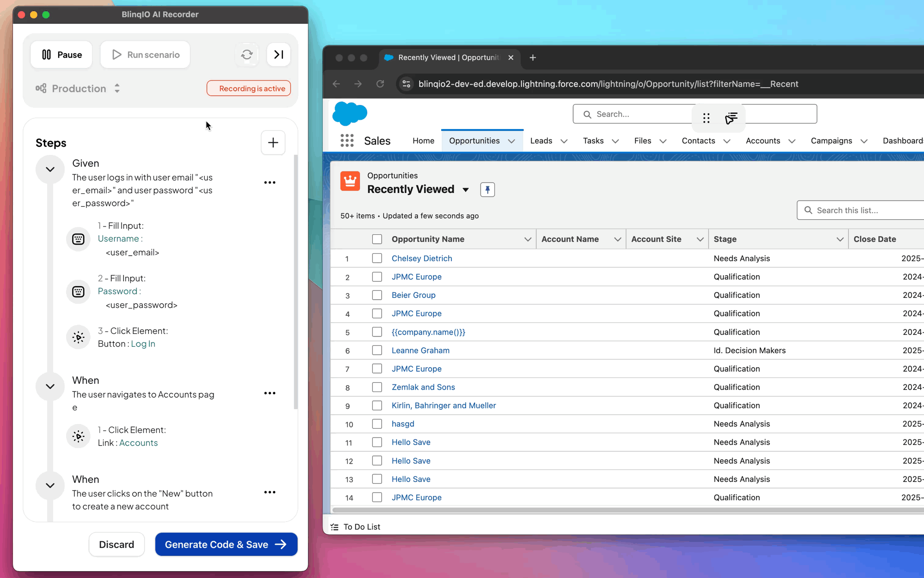Select checkbox for {{company.name()}} row
Image resolution: width=924 pixels, height=578 pixels.
(x=377, y=332)
